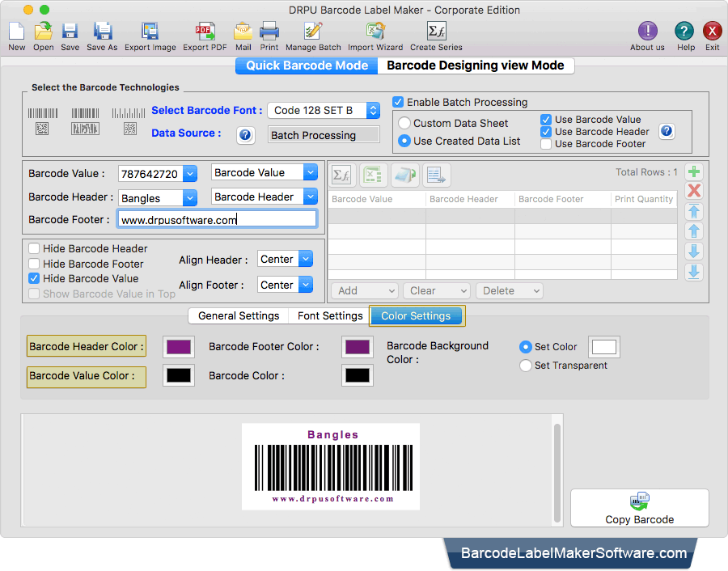Pick the Barcode Value Color swatch
728x571 pixels.
pos(179,375)
